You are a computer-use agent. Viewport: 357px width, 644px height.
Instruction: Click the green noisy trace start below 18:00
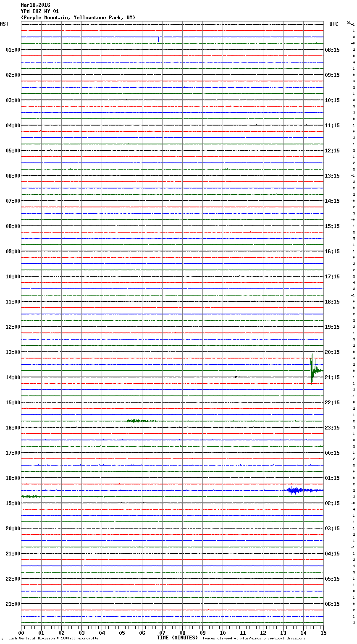pos(31,496)
